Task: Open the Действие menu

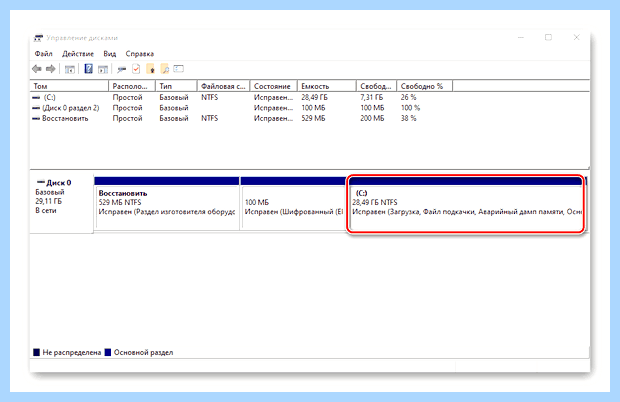Action: click(78, 54)
